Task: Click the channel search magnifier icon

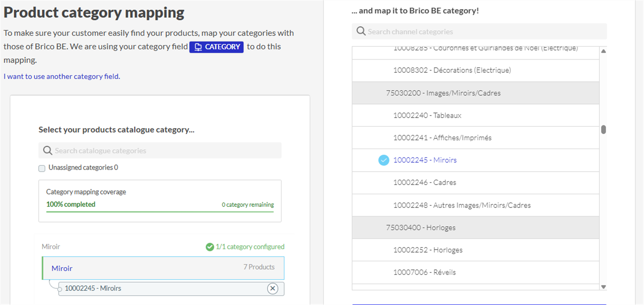Action: pos(361,31)
